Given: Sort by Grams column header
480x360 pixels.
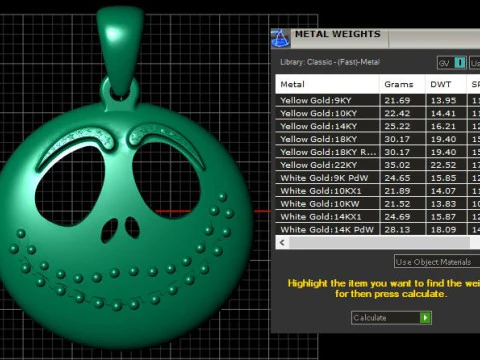Looking at the screenshot, I should click(402, 84).
